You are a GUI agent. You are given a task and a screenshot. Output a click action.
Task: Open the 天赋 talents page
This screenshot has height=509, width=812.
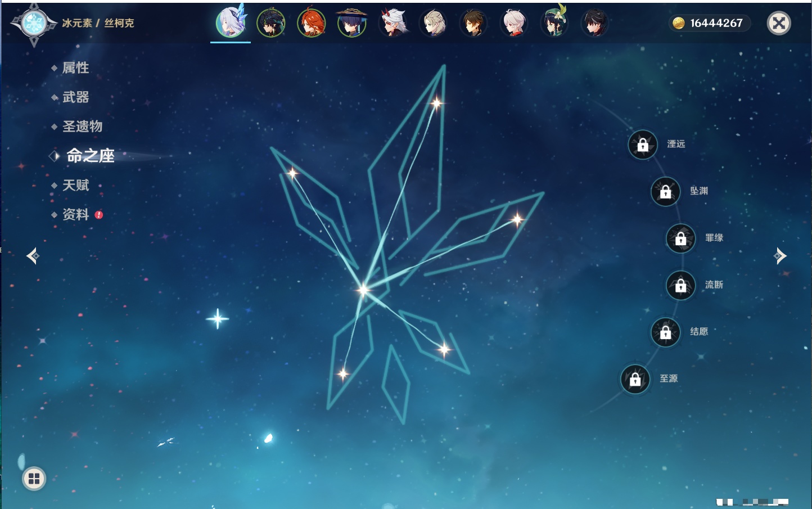pyautogui.click(x=75, y=185)
